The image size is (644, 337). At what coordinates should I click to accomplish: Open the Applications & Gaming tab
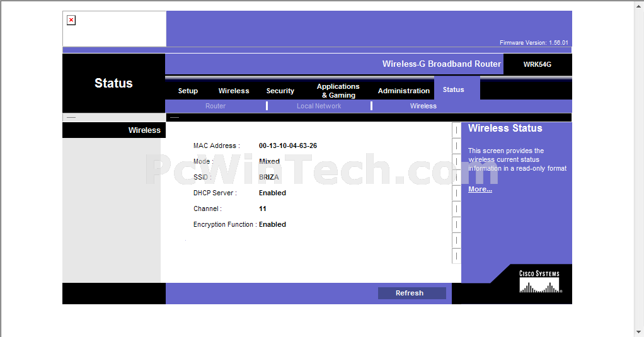(x=338, y=91)
